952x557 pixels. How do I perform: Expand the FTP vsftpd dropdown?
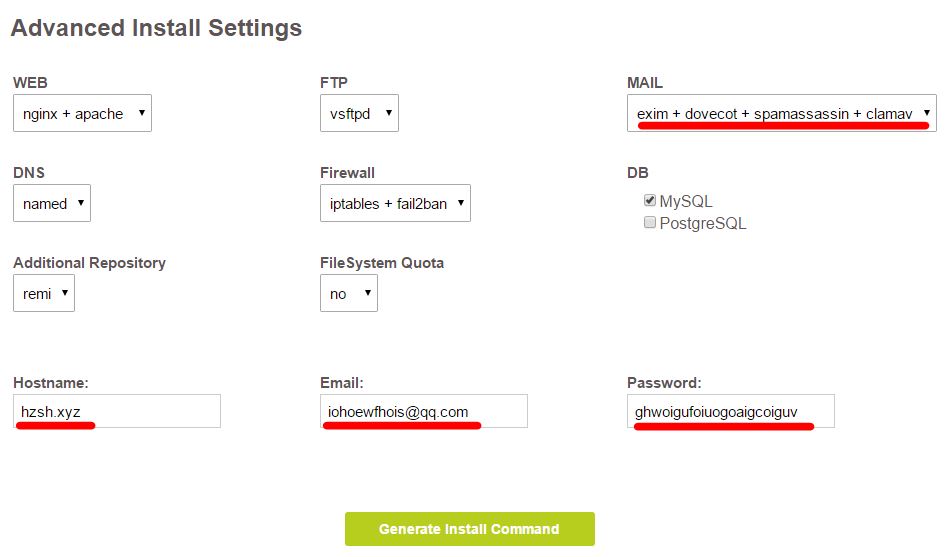359,114
